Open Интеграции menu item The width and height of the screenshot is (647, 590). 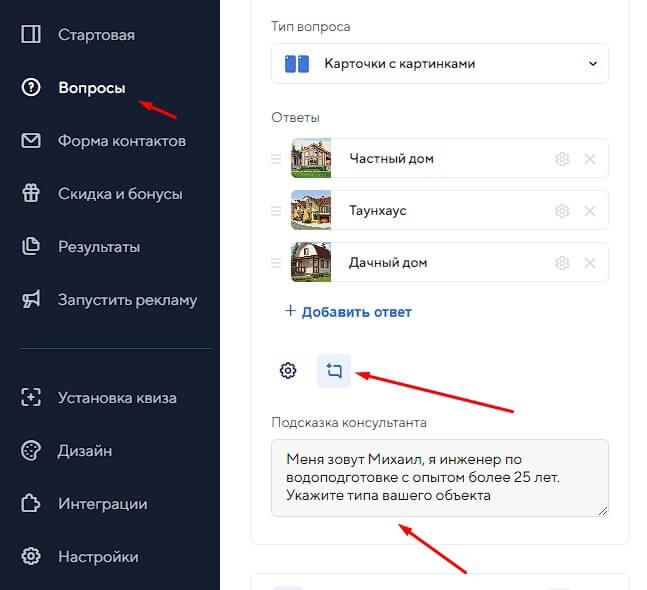point(102,504)
